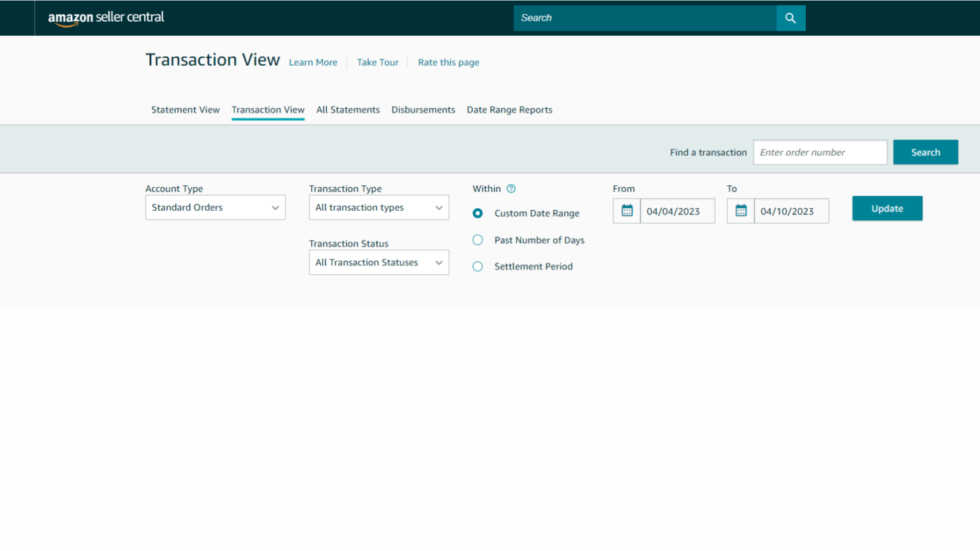Go to the Date Range Reports tab

pos(509,110)
